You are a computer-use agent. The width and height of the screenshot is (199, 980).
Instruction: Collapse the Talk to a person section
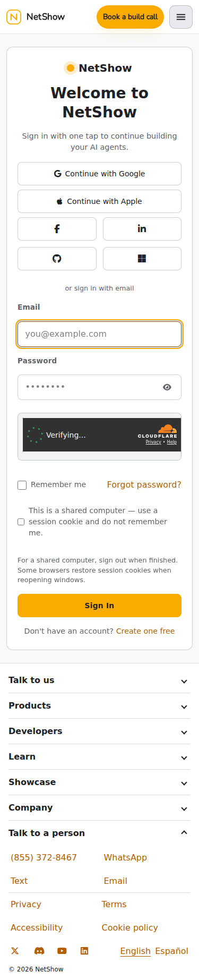pos(99,833)
